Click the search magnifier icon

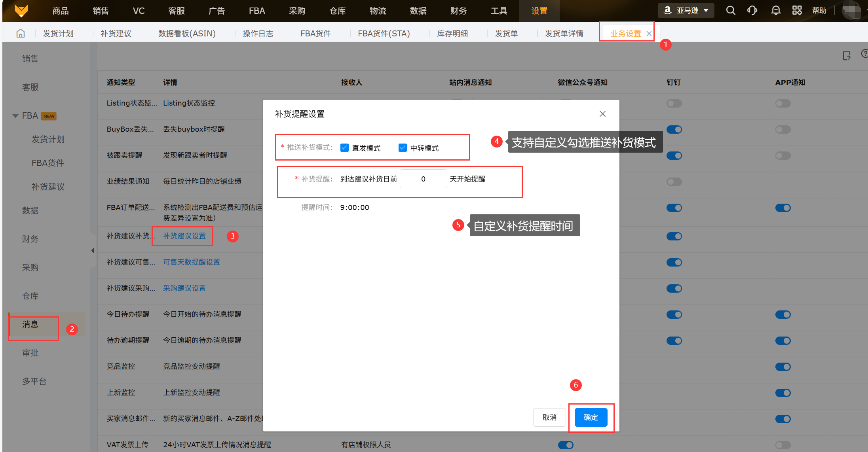tap(731, 10)
